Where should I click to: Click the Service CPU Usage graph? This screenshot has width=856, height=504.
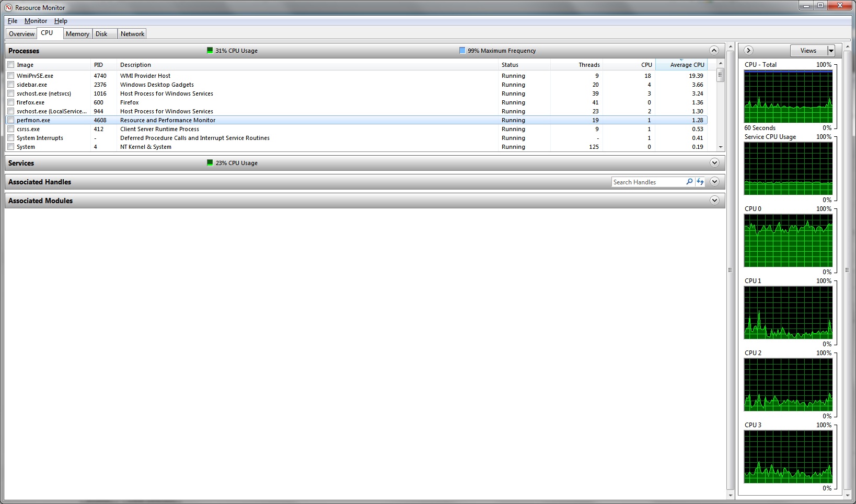[788, 169]
